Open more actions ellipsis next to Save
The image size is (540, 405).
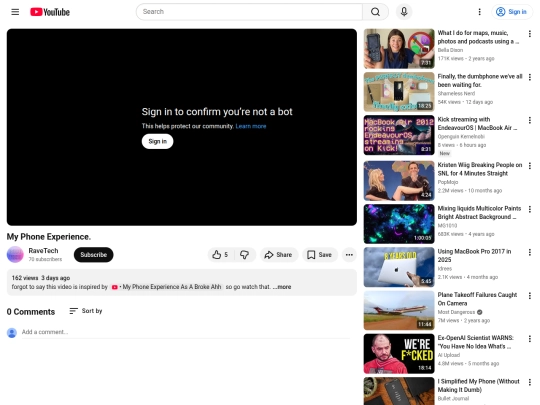349,255
